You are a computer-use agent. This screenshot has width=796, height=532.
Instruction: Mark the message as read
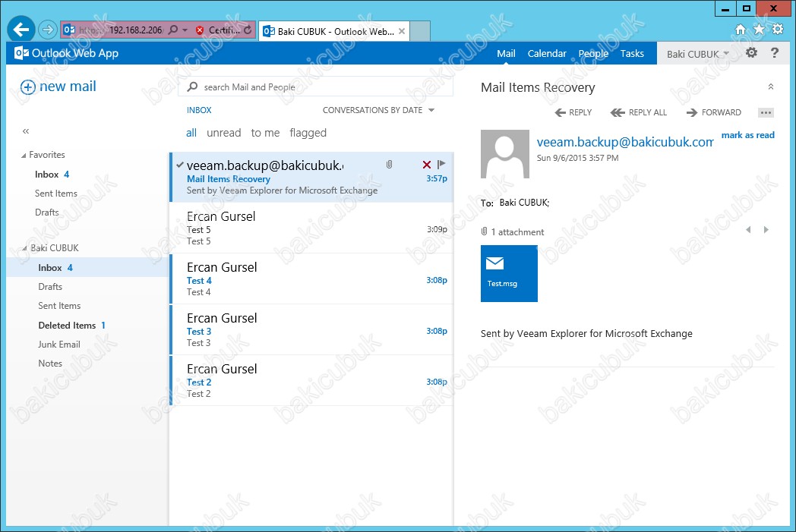pos(748,135)
